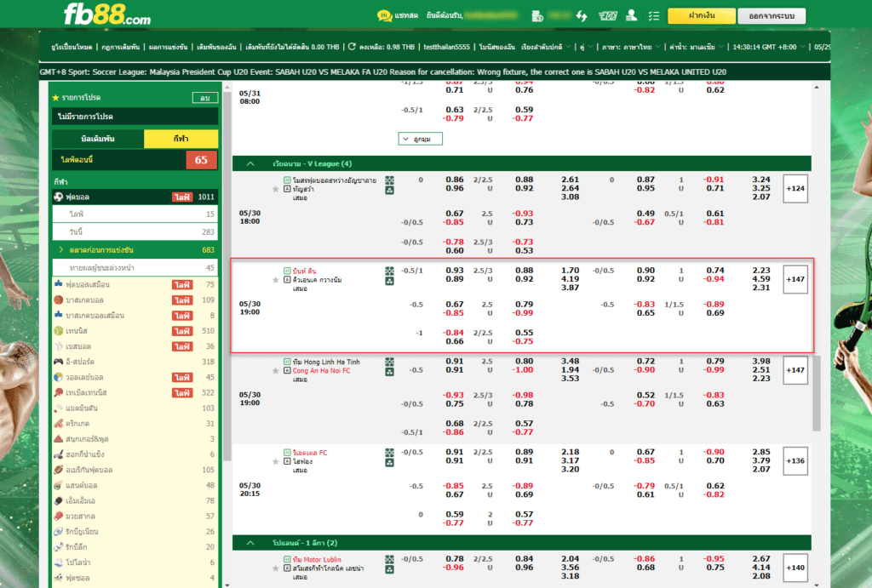Open the ภาษา: ภาษาไทย language dropdown

coord(631,48)
